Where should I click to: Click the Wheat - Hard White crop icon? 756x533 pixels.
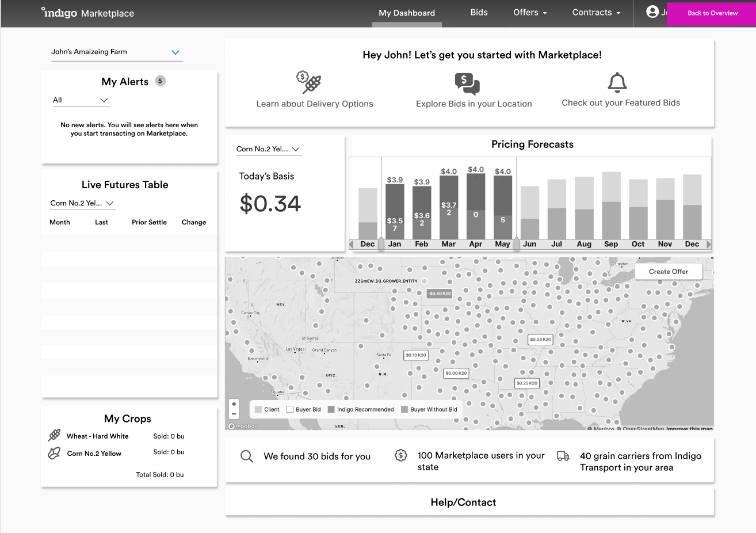click(x=54, y=435)
